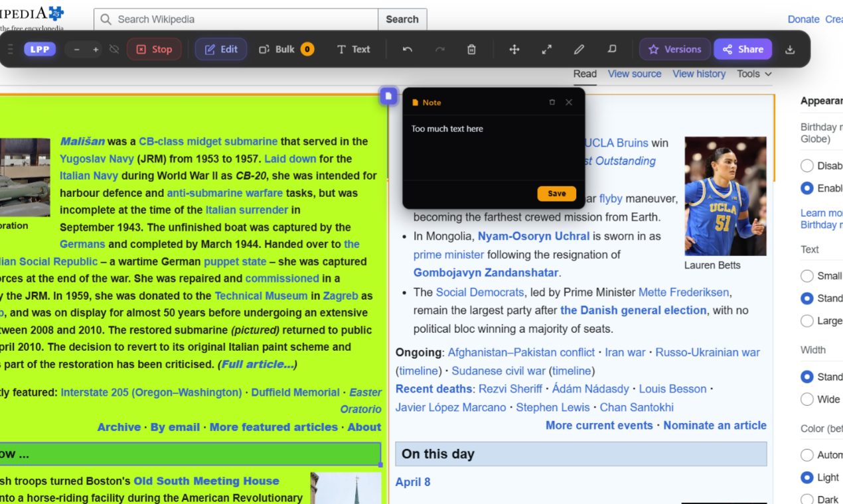Click the plus zoom-in button in toolbar

[96, 49]
